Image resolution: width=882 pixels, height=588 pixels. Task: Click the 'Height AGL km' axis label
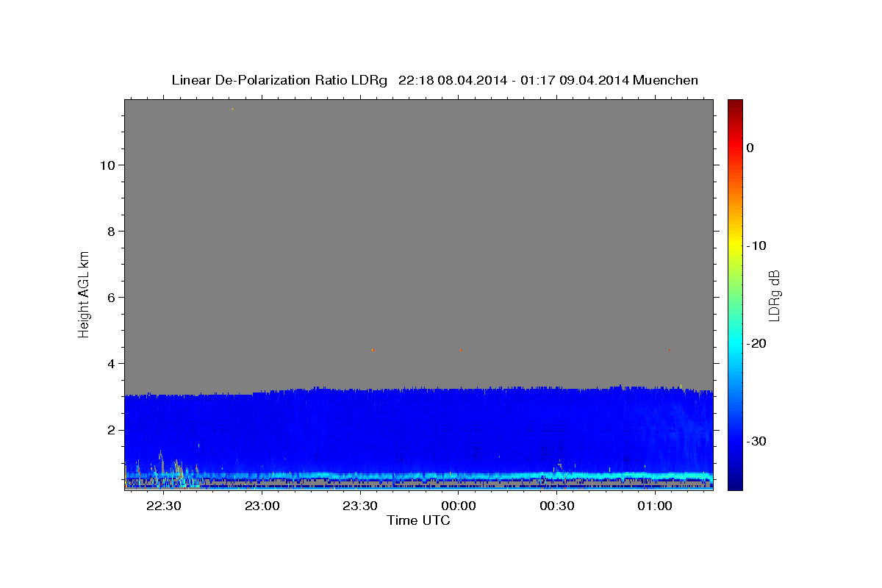click(84, 293)
